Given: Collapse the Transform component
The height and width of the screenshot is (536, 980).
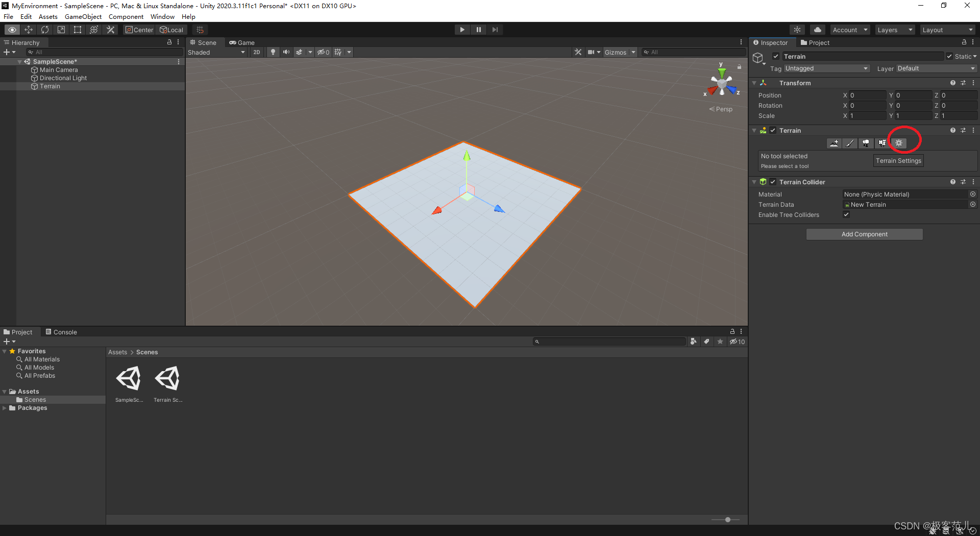Looking at the screenshot, I should coord(754,83).
